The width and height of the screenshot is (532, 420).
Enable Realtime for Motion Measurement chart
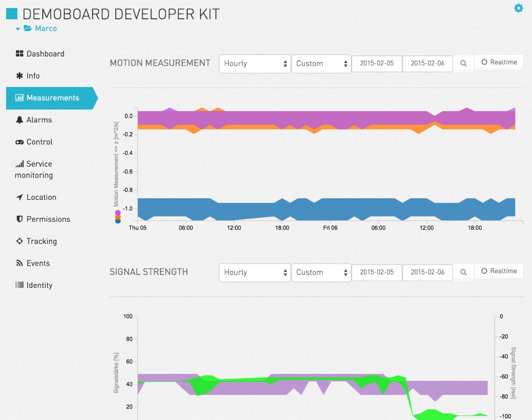tap(499, 62)
